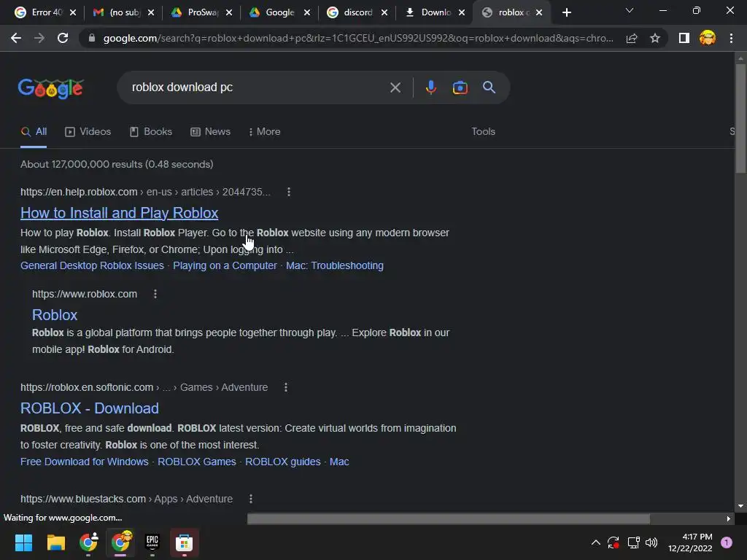Open Free Download for Windows link
Screen dimensions: 747x560
(85, 462)
